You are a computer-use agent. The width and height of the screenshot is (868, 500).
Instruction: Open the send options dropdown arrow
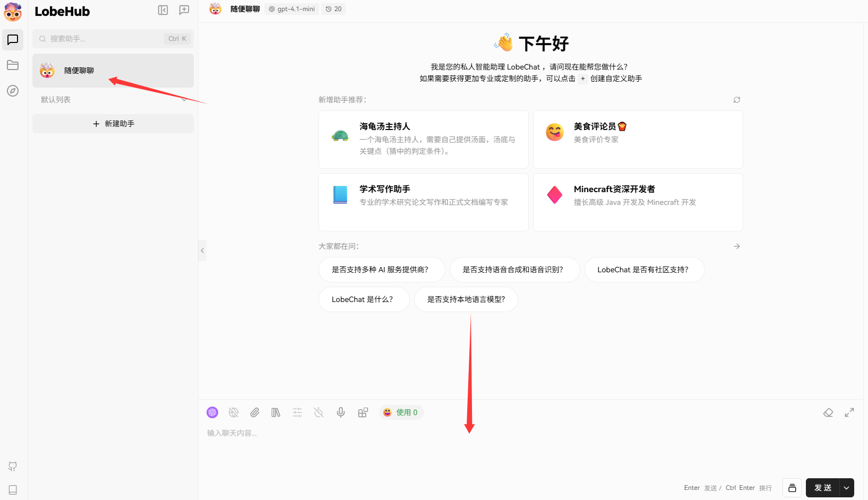[847, 488]
